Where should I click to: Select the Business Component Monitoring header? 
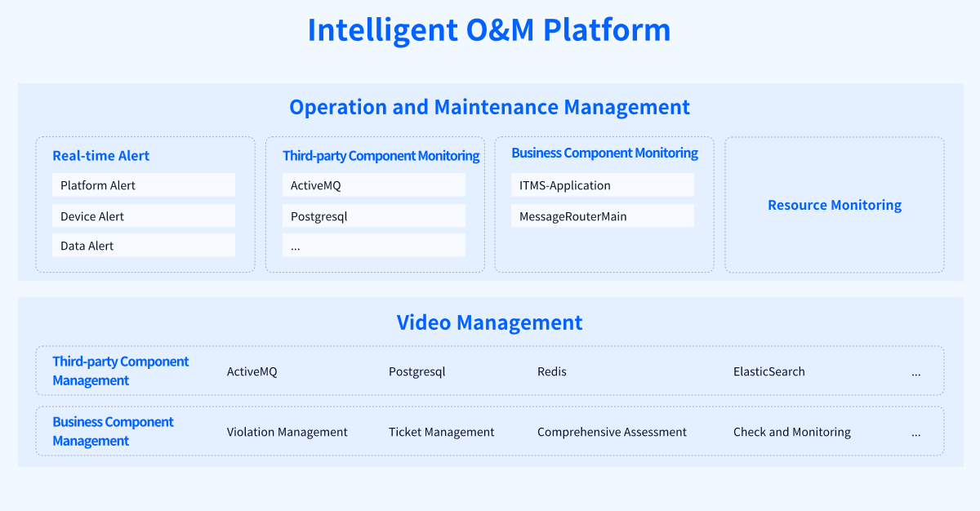click(x=605, y=153)
